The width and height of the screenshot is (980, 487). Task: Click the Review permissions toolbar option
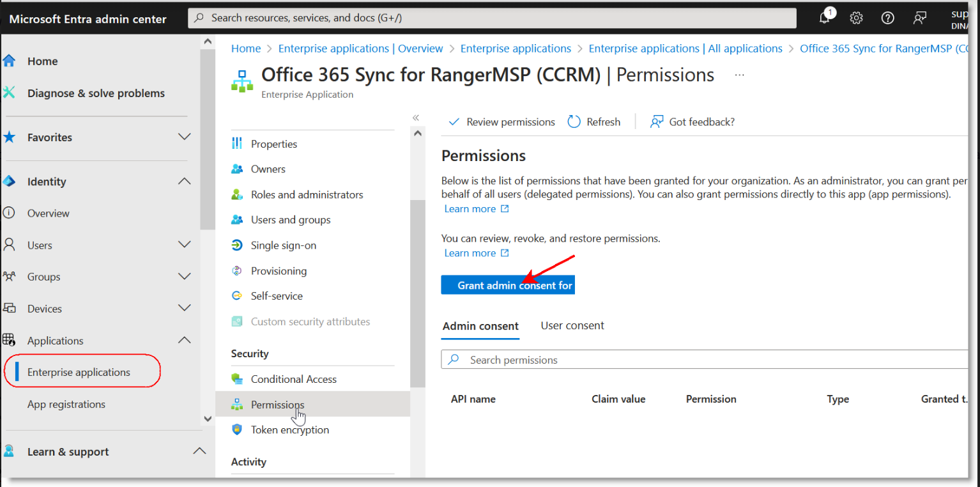tap(502, 122)
